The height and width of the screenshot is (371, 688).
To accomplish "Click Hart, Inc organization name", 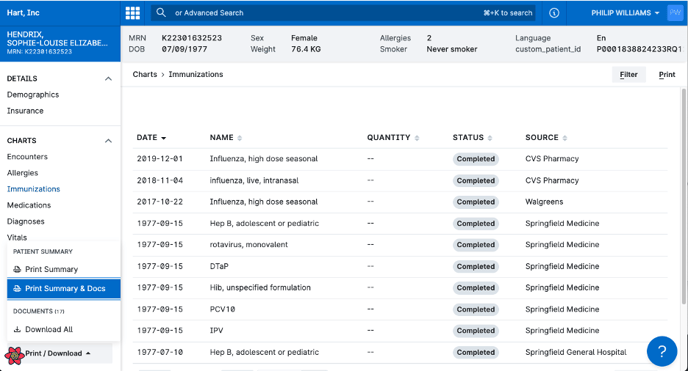I will (x=23, y=13).
